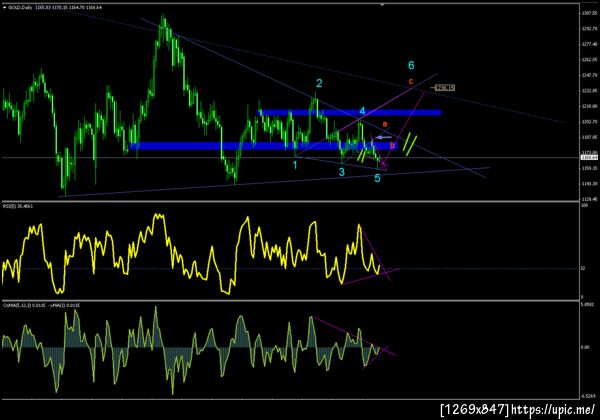Click the beige price target label box
The height and width of the screenshot is (420, 600).
(445, 88)
